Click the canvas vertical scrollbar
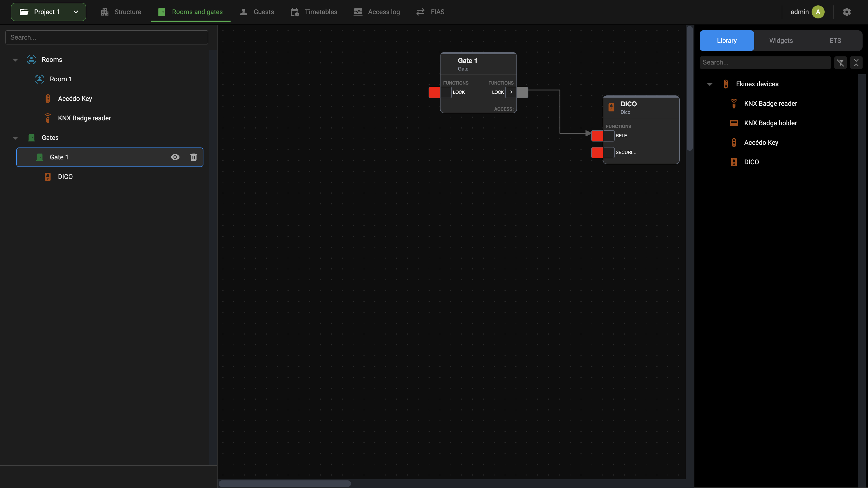 690,88
